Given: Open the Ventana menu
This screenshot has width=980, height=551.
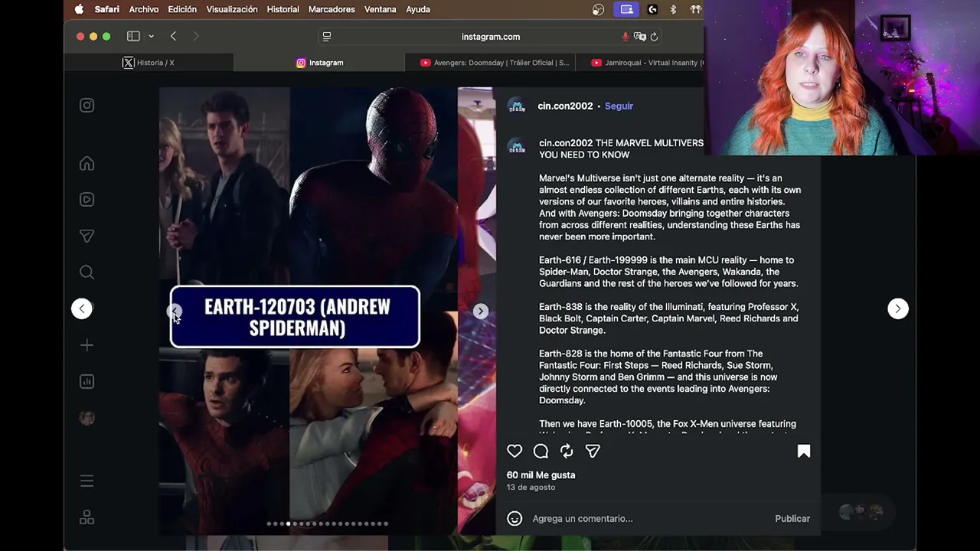Looking at the screenshot, I should 380,9.
